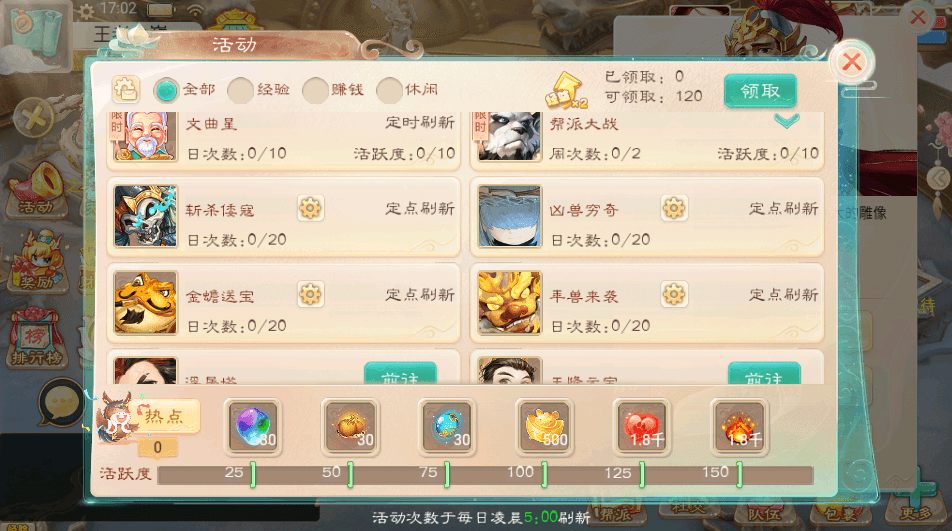Viewport: 952px width, 531px height.
Task: Select the 经验 filter radio button
Action: pos(240,90)
